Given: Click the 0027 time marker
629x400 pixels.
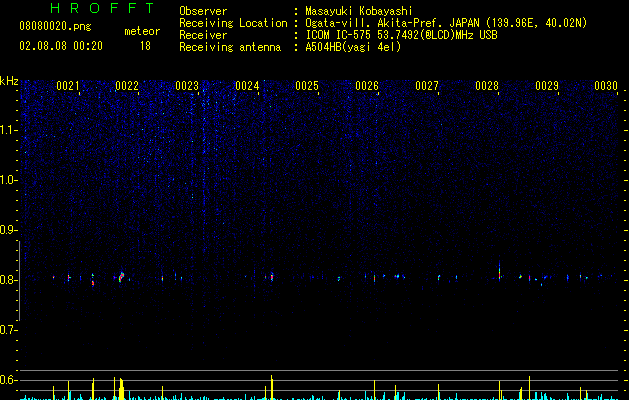Looking at the screenshot, I should pos(427,86).
